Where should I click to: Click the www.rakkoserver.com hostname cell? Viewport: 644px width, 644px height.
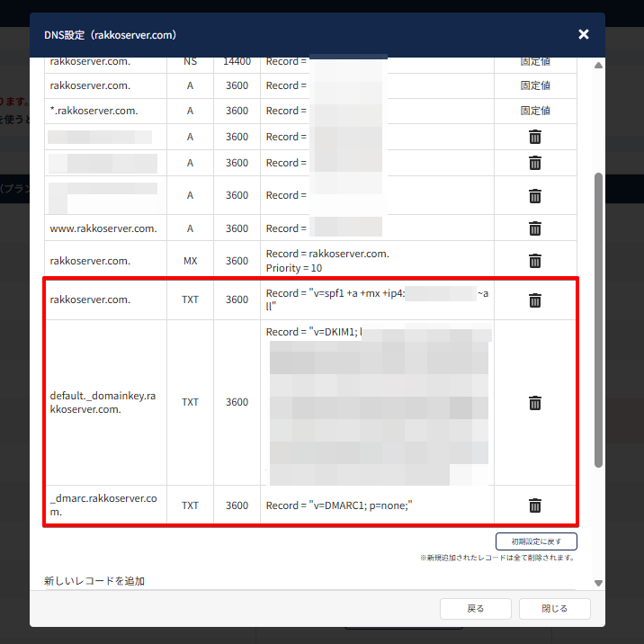tap(103, 228)
